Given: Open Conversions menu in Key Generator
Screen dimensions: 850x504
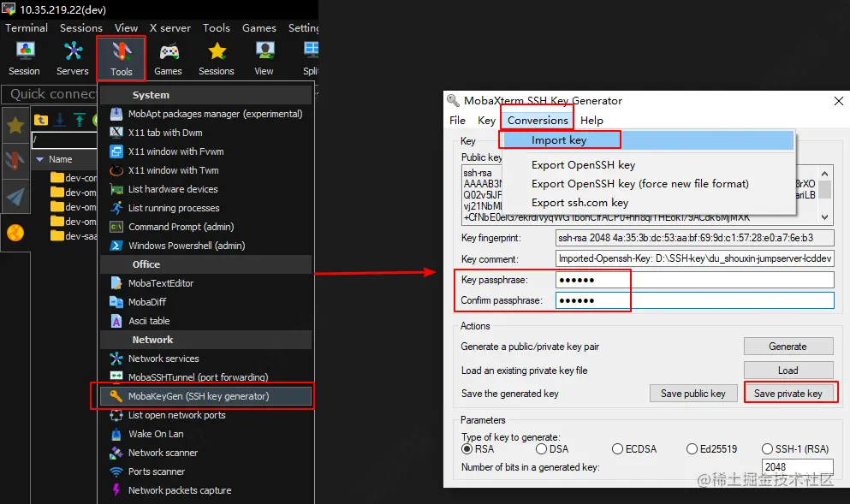Looking at the screenshot, I should (538, 121).
